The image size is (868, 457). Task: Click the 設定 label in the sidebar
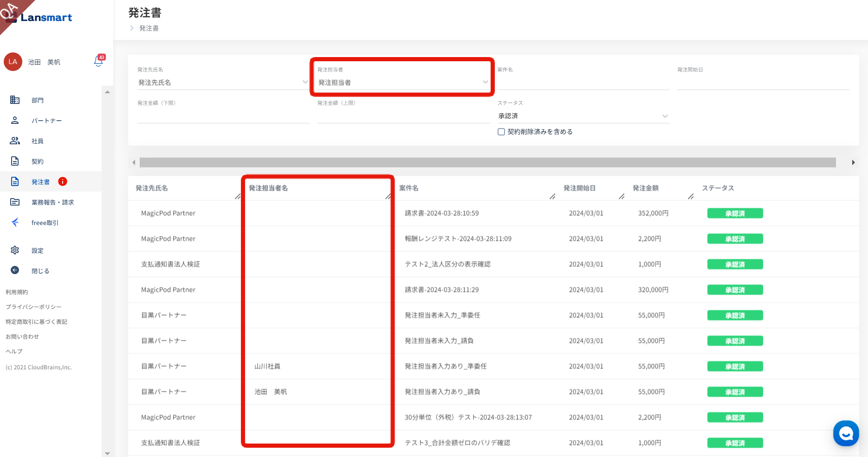click(38, 251)
